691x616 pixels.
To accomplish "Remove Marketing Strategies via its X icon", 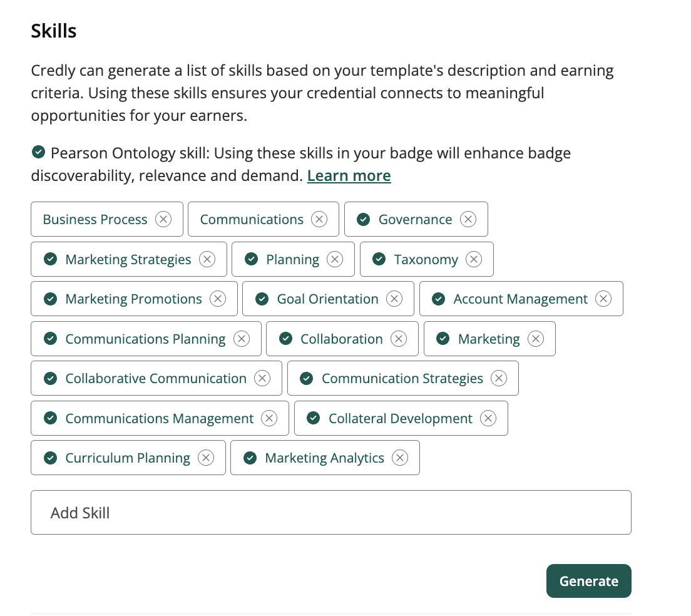I will point(207,259).
